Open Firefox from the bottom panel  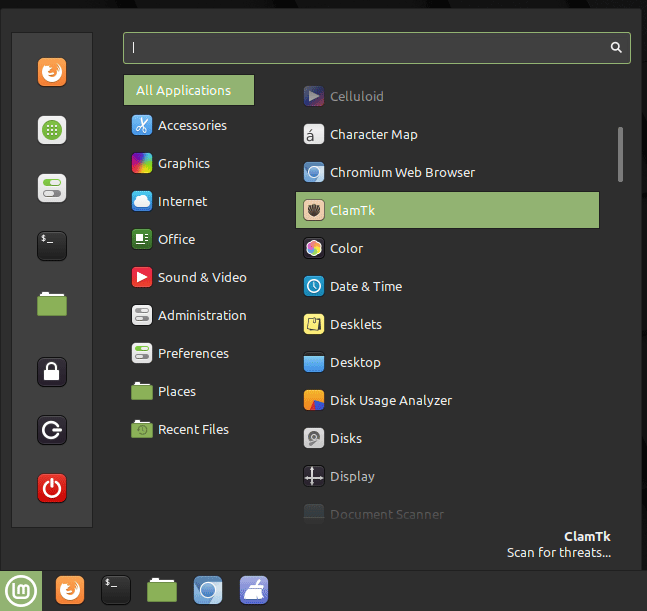(70, 590)
